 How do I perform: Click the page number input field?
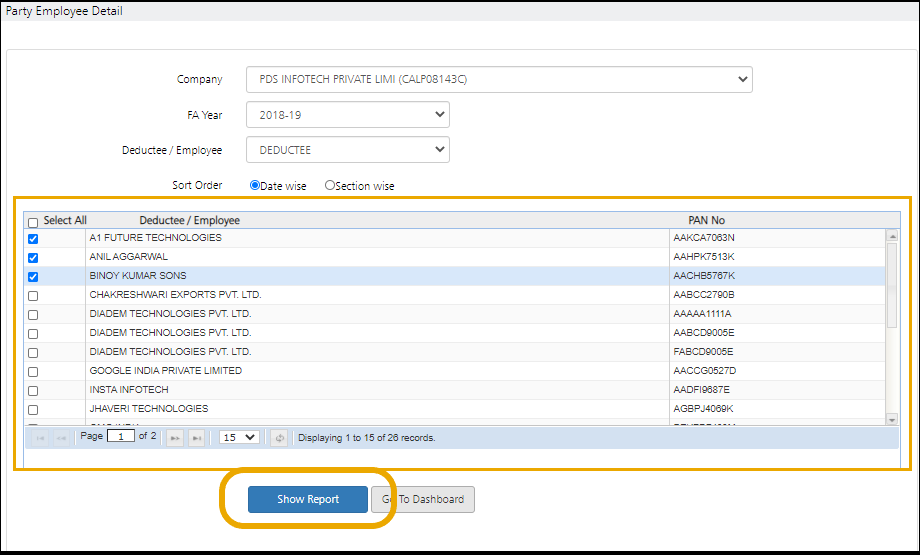coord(121,436)
